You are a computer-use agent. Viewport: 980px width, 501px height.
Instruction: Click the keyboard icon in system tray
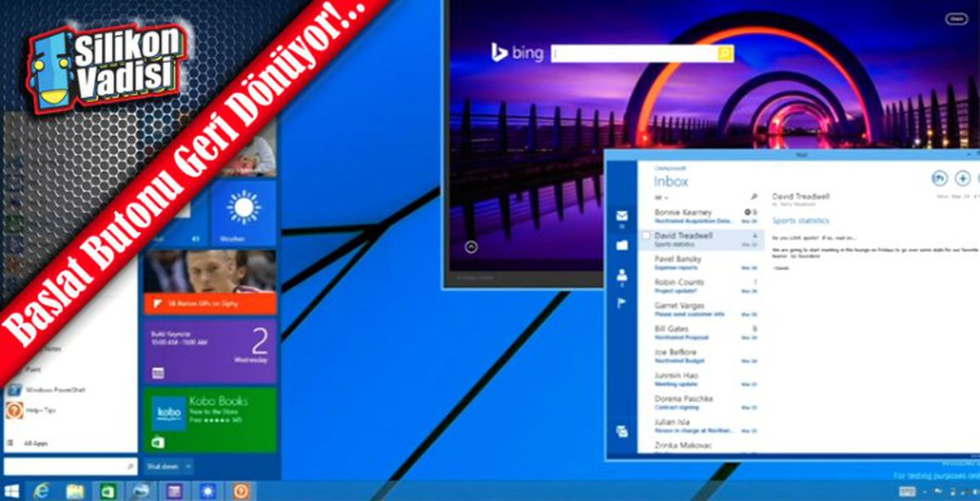pos(907,491)
